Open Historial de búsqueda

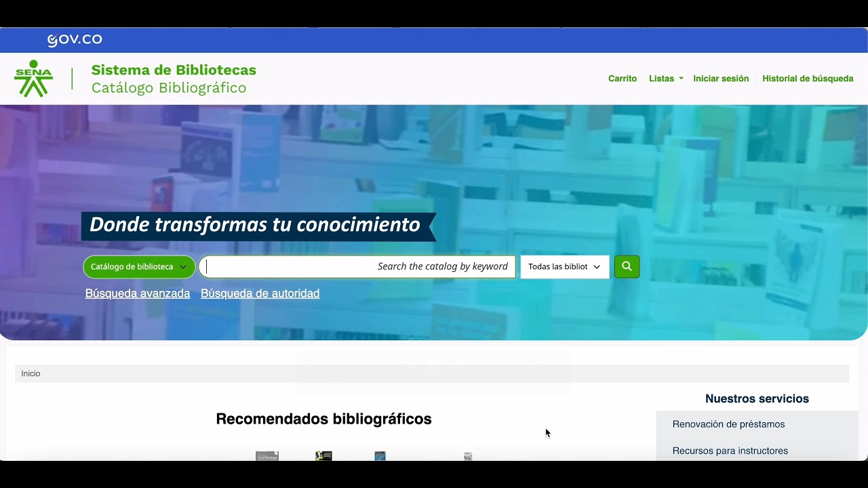(808, 79)
